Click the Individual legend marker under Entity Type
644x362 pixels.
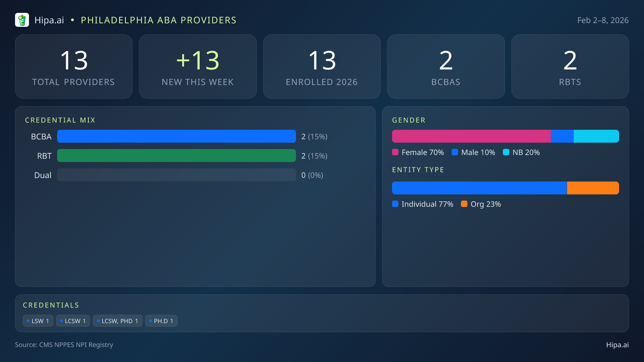tap(396, 204)
